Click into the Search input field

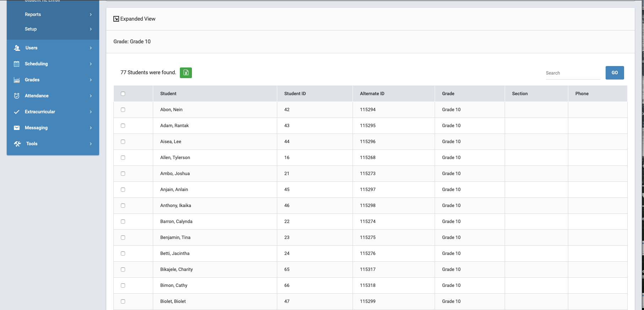pos(572,73)
